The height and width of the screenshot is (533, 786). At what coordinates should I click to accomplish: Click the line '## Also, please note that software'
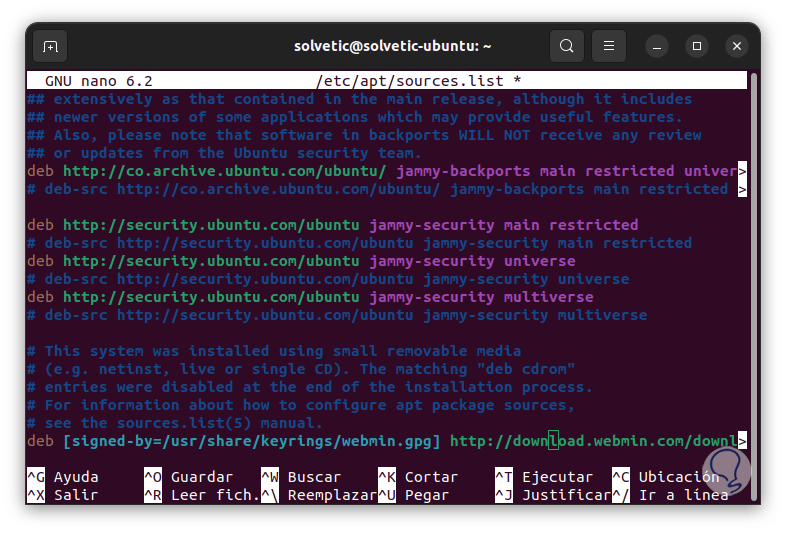tap(364, 135)
